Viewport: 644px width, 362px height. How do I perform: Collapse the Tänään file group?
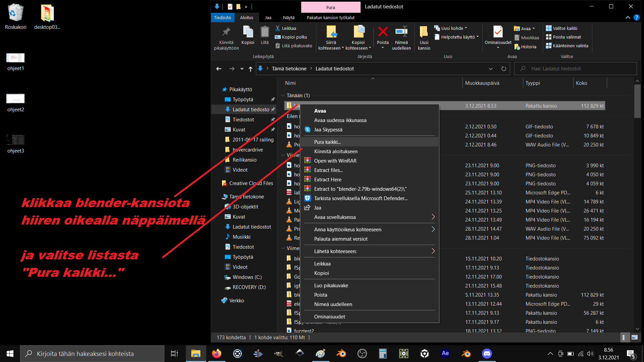283,96
